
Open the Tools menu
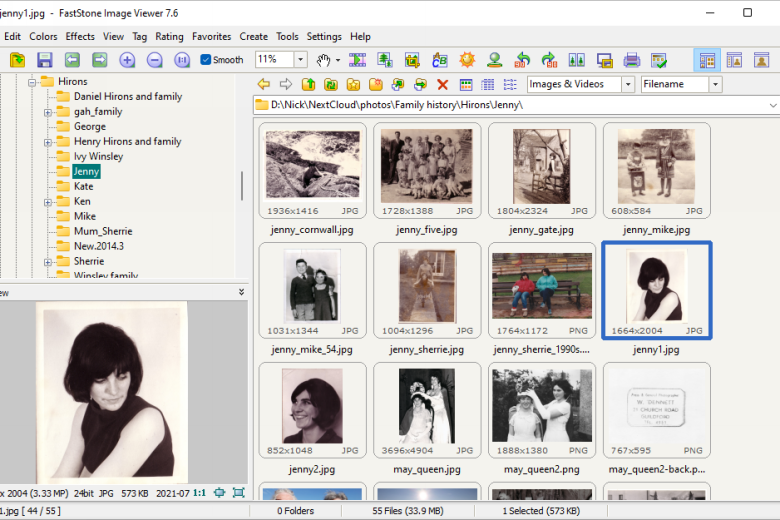click(287, 36)
